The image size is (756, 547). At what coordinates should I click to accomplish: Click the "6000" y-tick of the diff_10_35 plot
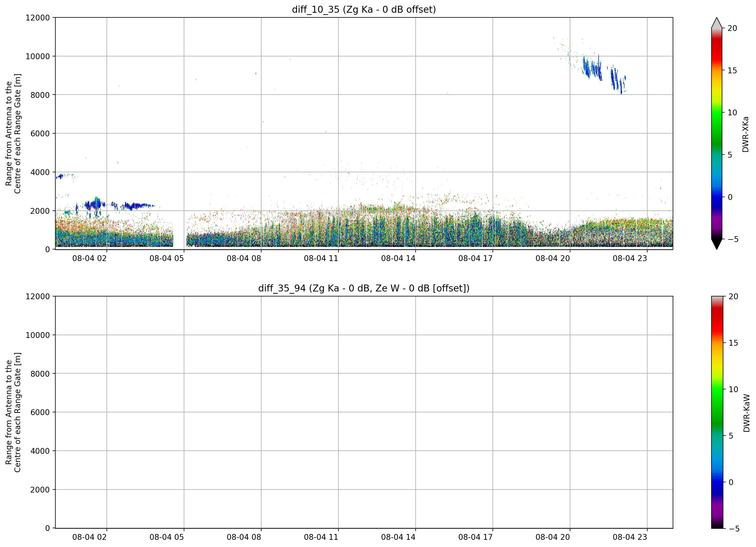click(x=40, y=134)
